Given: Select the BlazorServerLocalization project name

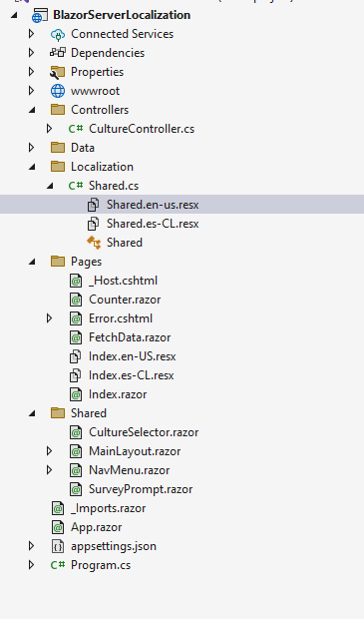Looking at the screenshot, I should [122, 15].
